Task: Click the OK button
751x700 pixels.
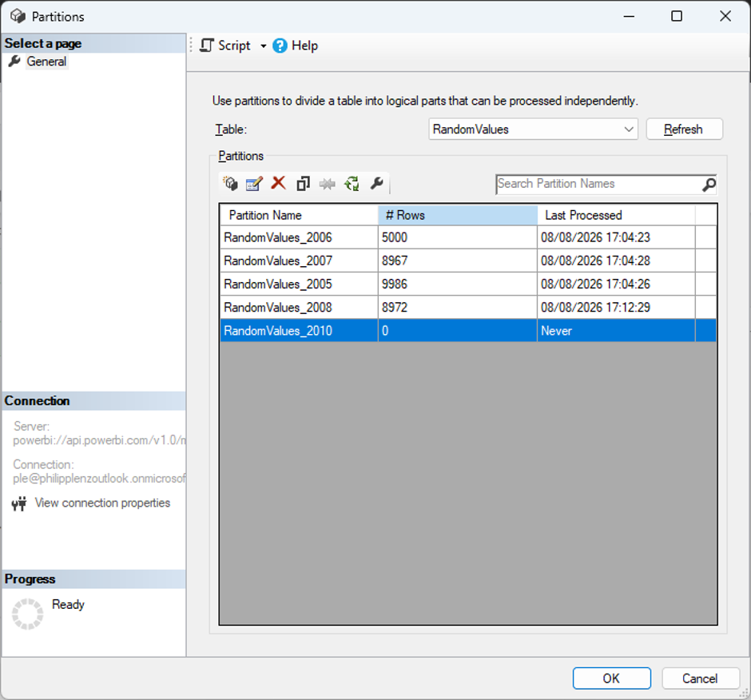Action: click(x=612, y=678)
